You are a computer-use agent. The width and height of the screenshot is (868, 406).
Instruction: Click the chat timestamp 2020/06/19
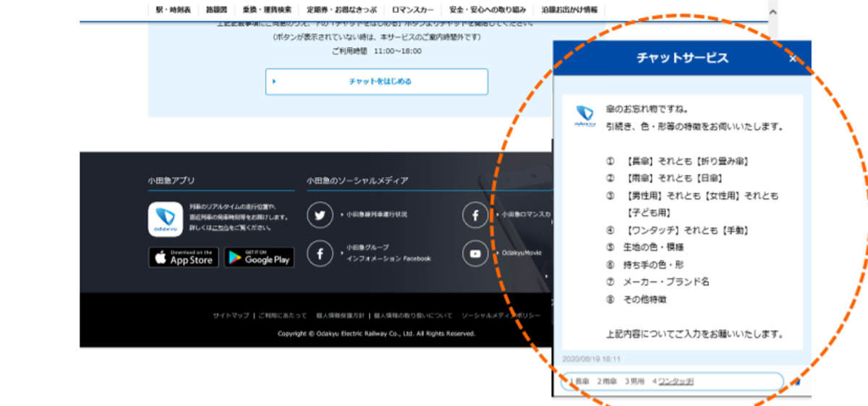[x=591, y=359]
